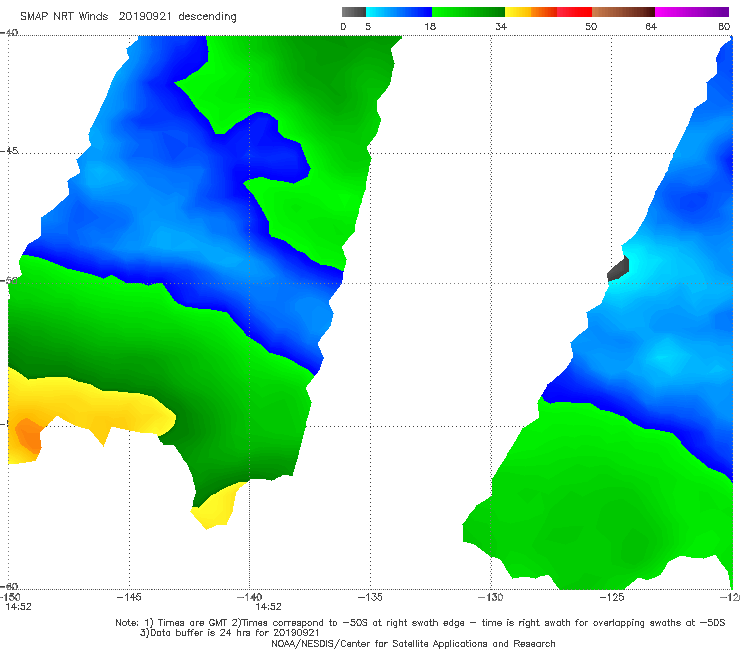Click the "-60" latitude axis label

click(9, 586)
